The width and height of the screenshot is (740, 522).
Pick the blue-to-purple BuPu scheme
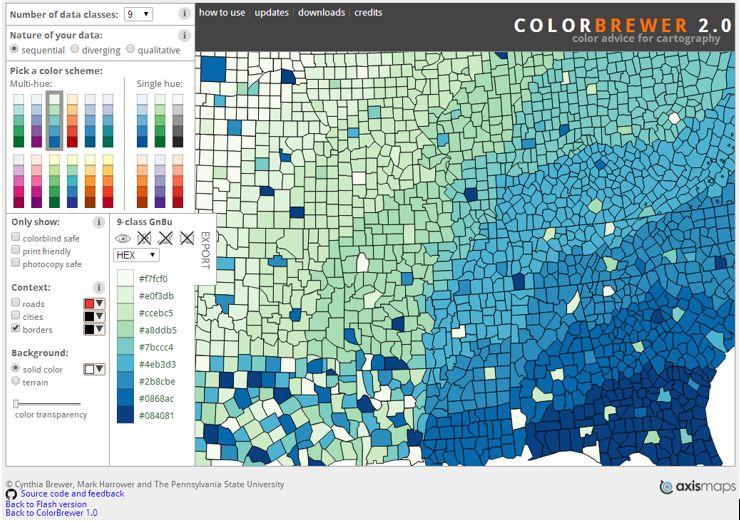click(36, 121)
